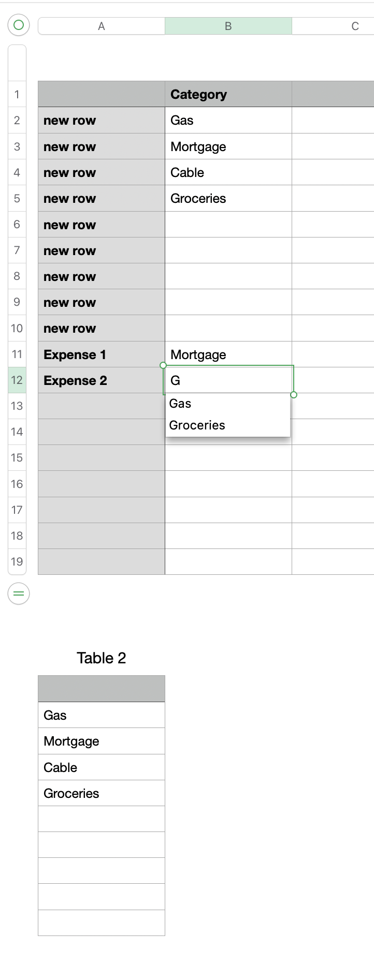The image size is (374, 980).
Task: Choose Groceries from autocomplete suggestions
Action: pyautogui.click(x=197, y=425)
